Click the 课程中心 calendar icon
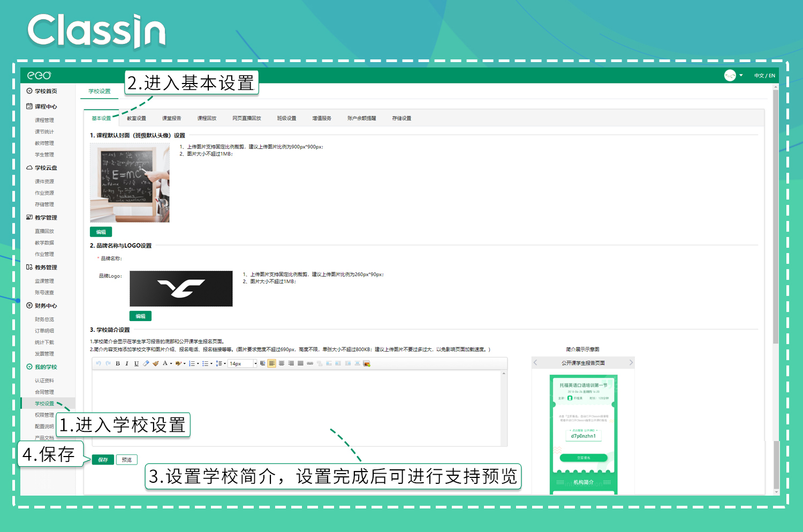Screen dimensions: 803x532 click(x=29, y=106)
